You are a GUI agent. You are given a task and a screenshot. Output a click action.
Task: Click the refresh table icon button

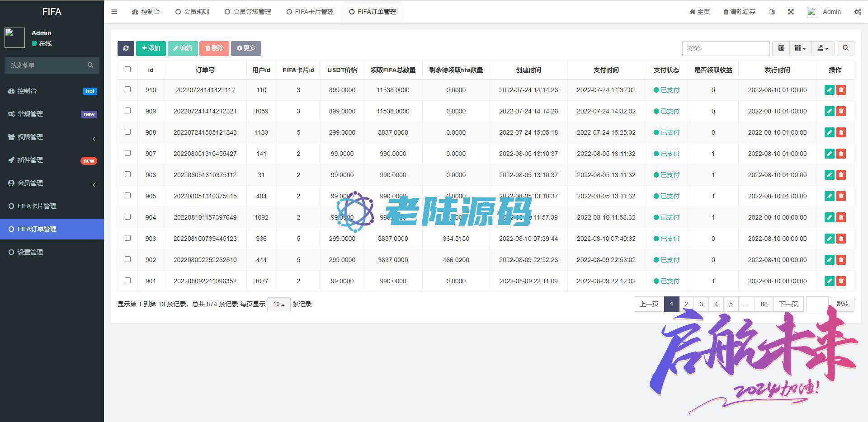pyautogui.click(x=126, y=48)
